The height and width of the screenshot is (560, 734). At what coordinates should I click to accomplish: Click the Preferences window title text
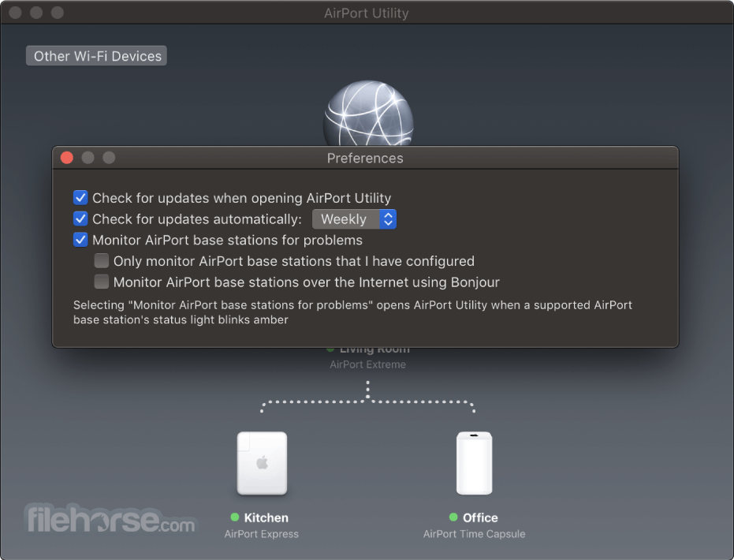coord(365,159)
